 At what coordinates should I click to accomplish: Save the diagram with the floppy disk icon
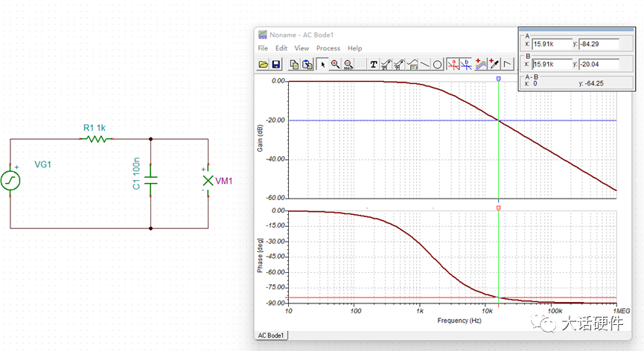276,65
